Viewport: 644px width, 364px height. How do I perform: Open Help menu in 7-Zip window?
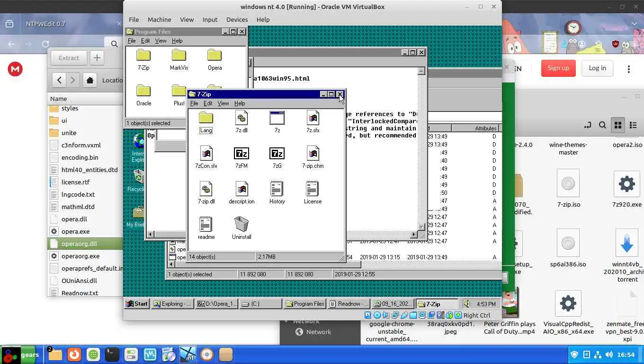tap(240, 103)
